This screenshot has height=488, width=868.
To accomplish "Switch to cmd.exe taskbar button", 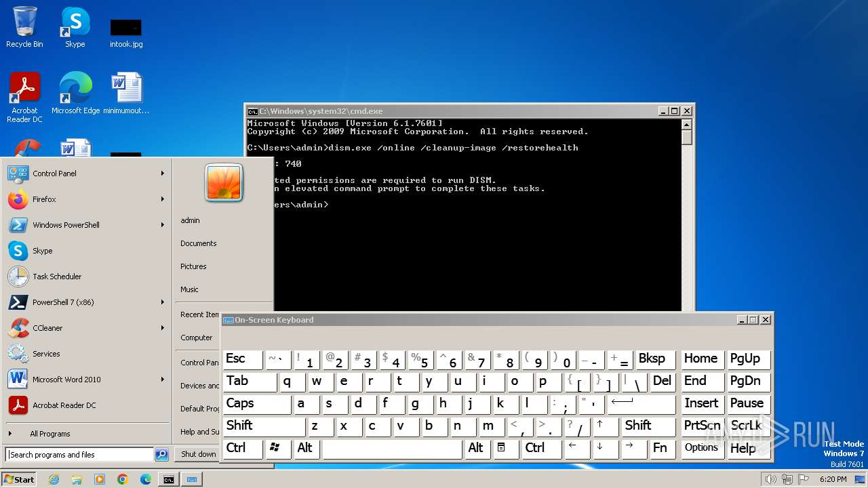I will pyautogui.click(x=168, y=479).
